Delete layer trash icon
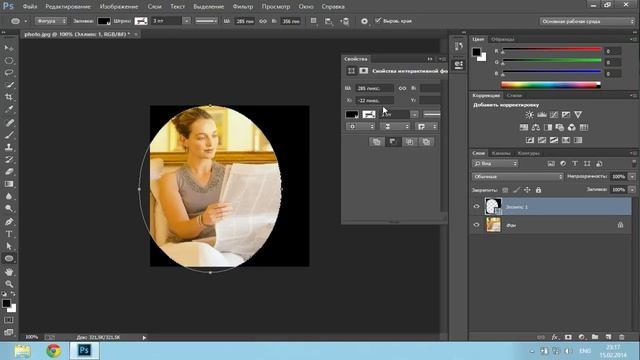640x360 pixels. 622,337
